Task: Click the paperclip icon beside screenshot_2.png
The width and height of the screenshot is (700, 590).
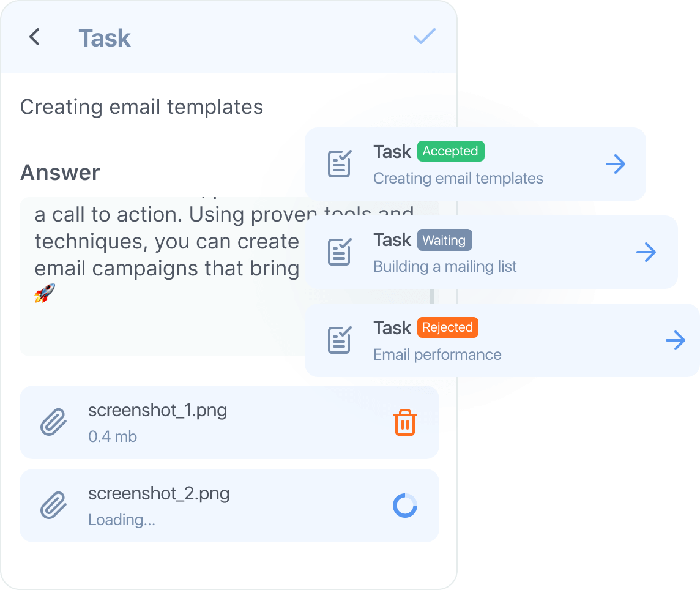Action: [53, 506]
